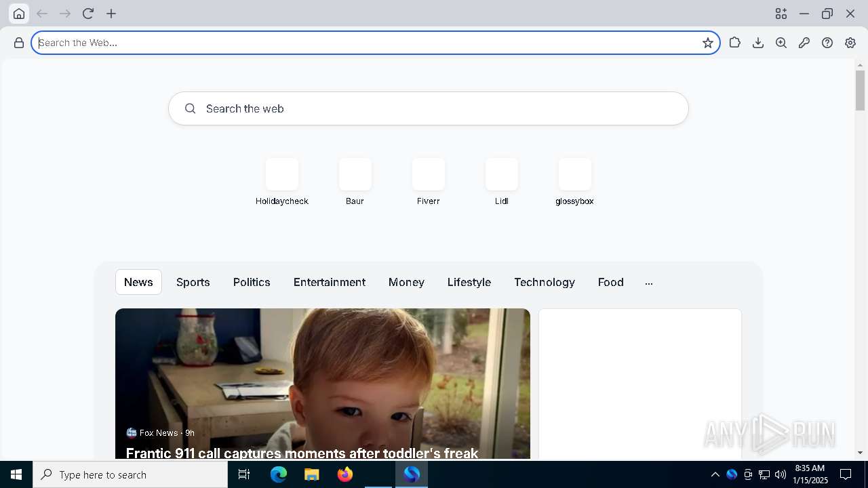Expand more categories with ellipsis
Viewport: 868px width, 488px height.
point(649,283)
